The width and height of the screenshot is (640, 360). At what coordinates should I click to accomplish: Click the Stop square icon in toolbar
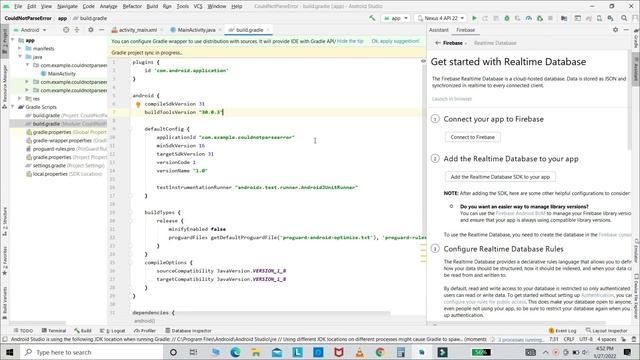(550, 18)
